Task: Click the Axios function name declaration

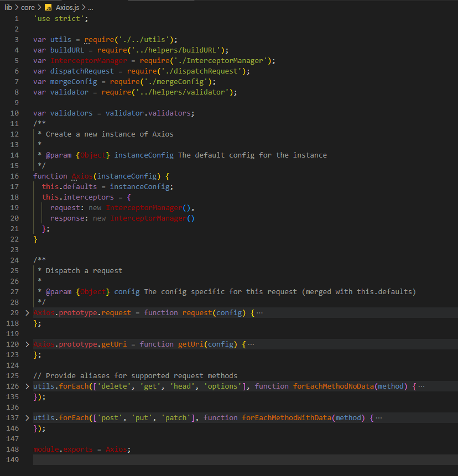Action: (x=82, y=176)
